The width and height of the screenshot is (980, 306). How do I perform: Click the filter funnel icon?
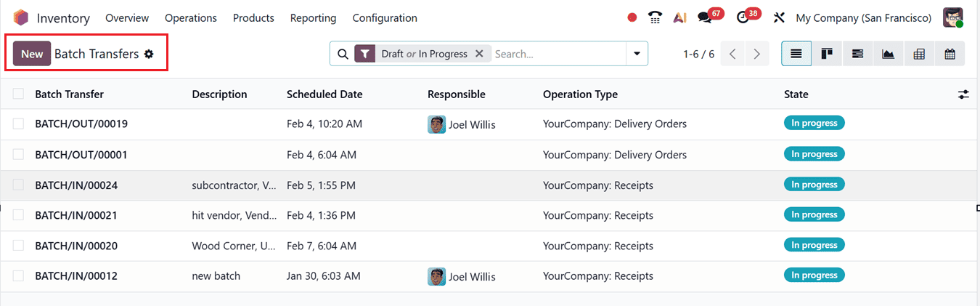(x=365, y=54)
